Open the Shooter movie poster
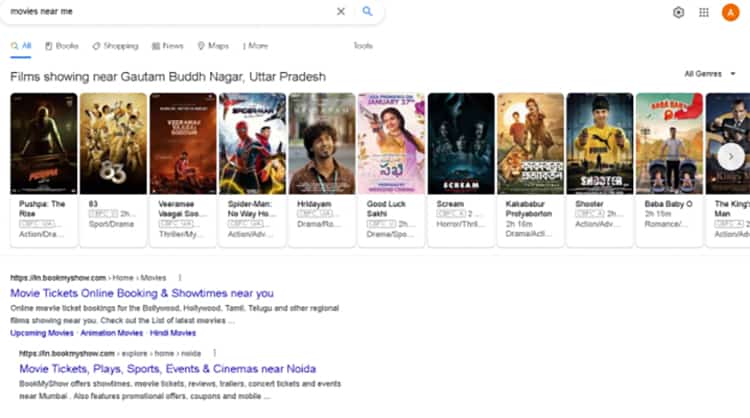The height and width of the screenshot is (418, 750). [x=600, y=143]
